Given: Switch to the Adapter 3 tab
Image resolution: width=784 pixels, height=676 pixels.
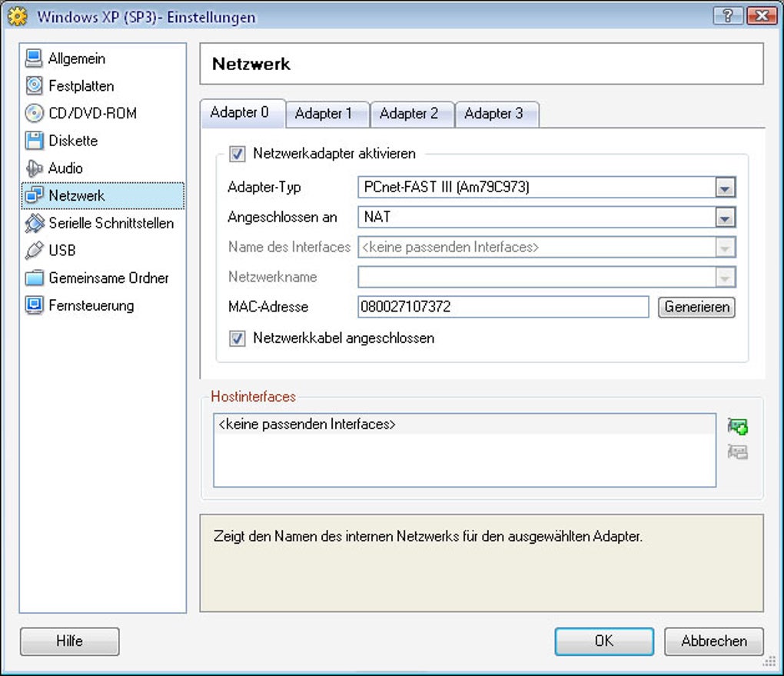Looking at the screenshot, I should click(x=493, y=114).
